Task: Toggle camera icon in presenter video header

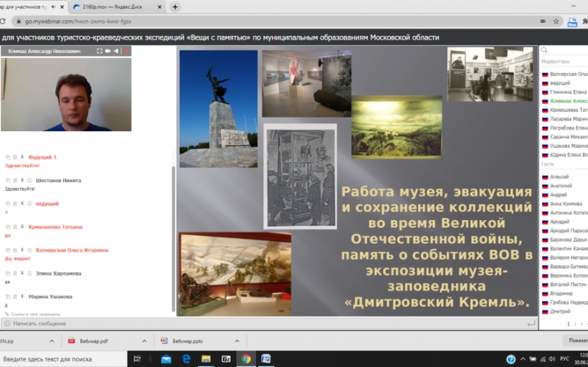Action: pyautogui.click(x=108, y=51)
